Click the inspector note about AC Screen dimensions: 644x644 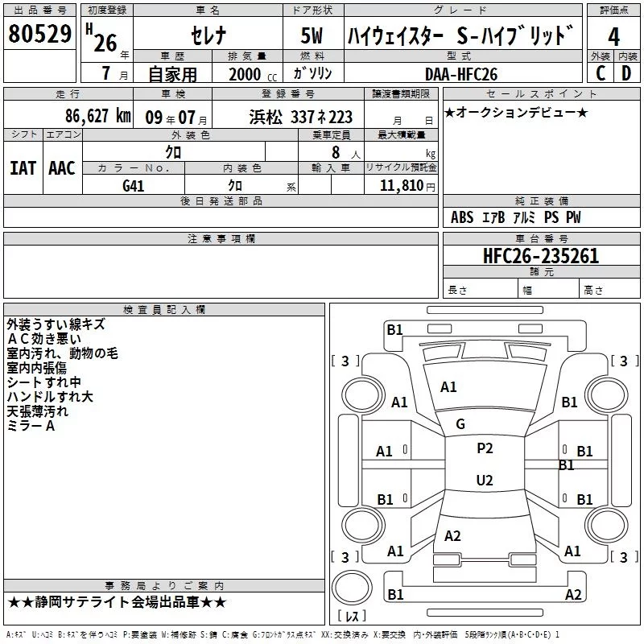tap(44, 339)
